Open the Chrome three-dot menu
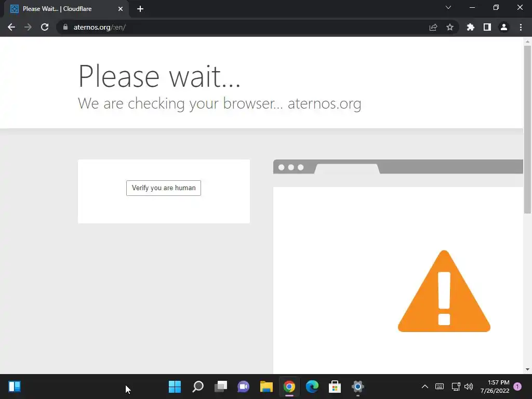 tap(521, 27)
